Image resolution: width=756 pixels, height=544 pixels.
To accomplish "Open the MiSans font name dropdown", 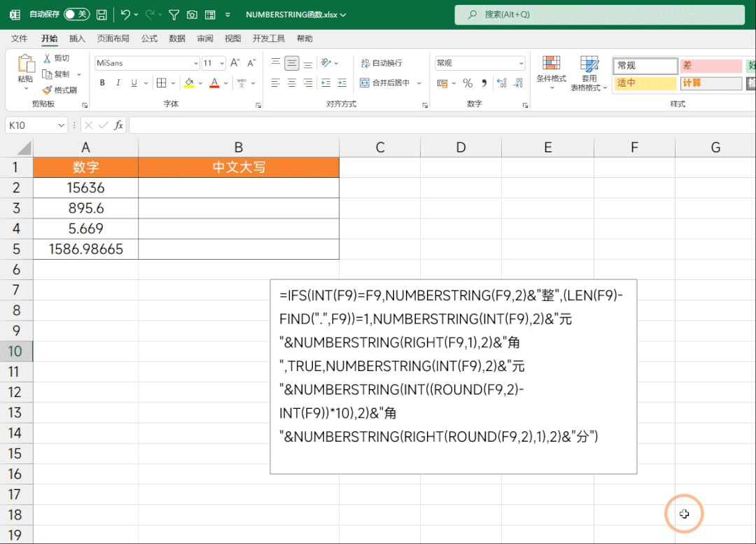I will [x=196, y=63].
